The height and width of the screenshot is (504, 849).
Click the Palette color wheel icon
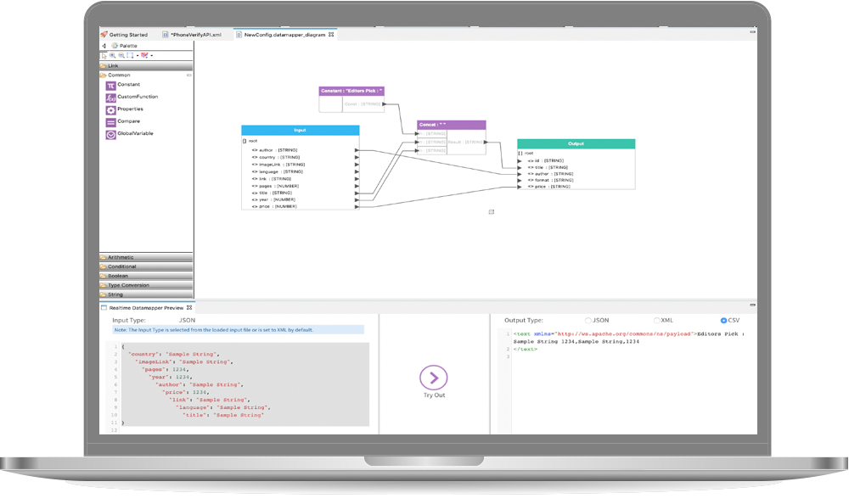[115, 46]
